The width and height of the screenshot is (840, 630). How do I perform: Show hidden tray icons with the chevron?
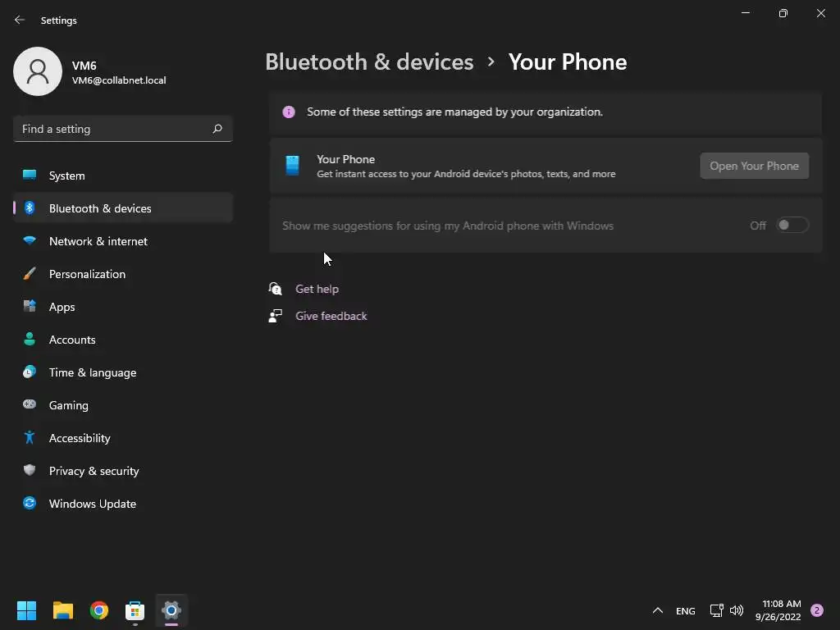point(658,610)
